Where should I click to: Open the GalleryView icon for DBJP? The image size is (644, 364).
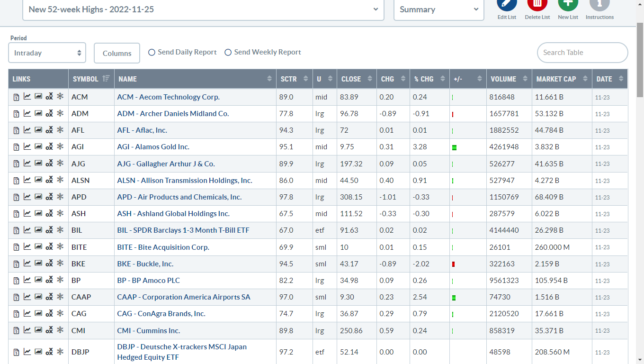click(x=38, y=352)
